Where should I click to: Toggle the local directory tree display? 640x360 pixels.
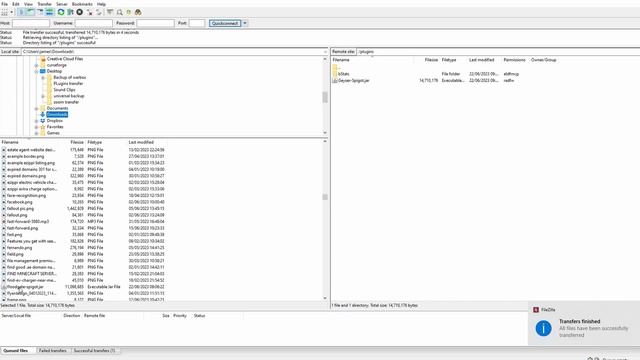(x=31, y=12)
